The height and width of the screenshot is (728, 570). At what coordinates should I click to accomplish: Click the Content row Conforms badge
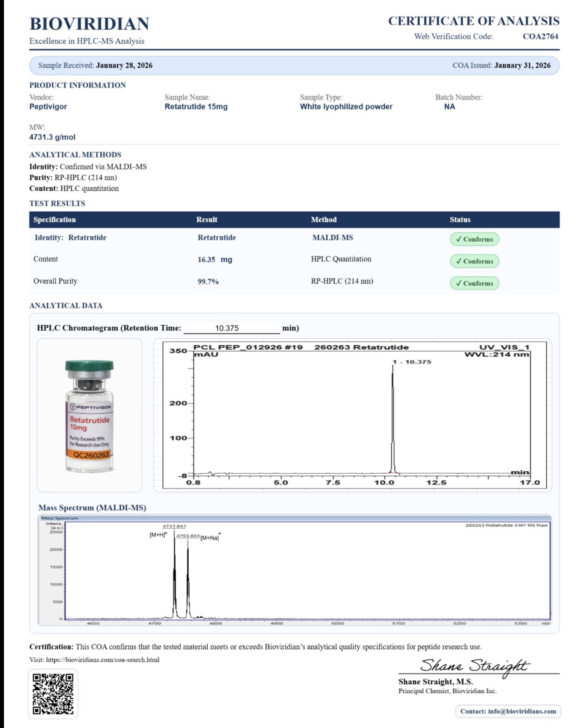pos(474,261)
